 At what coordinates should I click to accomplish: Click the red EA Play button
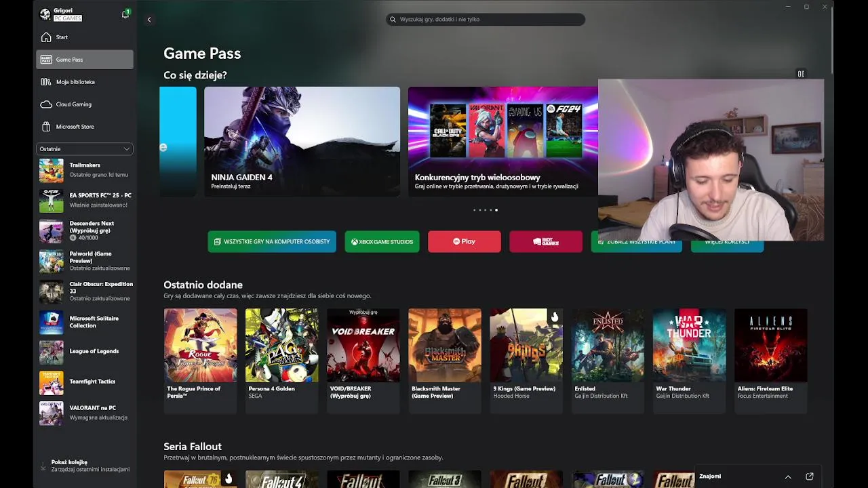(465, 242)
